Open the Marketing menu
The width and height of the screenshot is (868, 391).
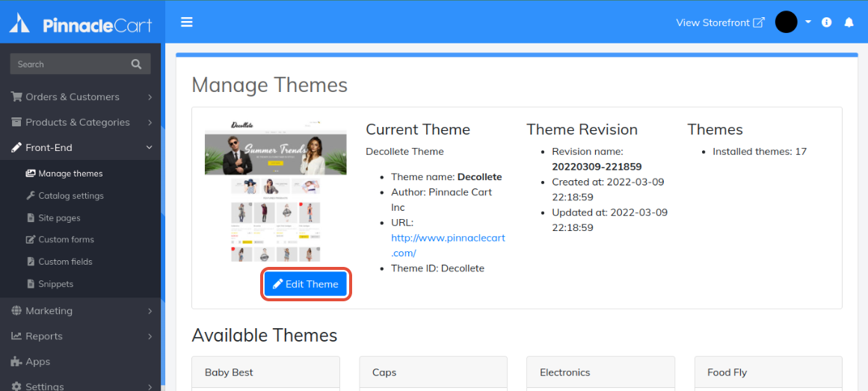click(x=80, y=311)
